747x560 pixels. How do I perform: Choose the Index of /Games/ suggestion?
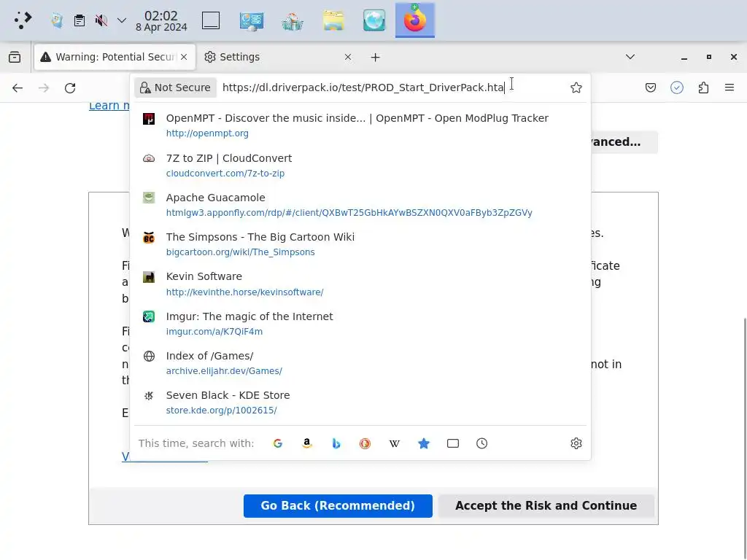tap(360, 363)
